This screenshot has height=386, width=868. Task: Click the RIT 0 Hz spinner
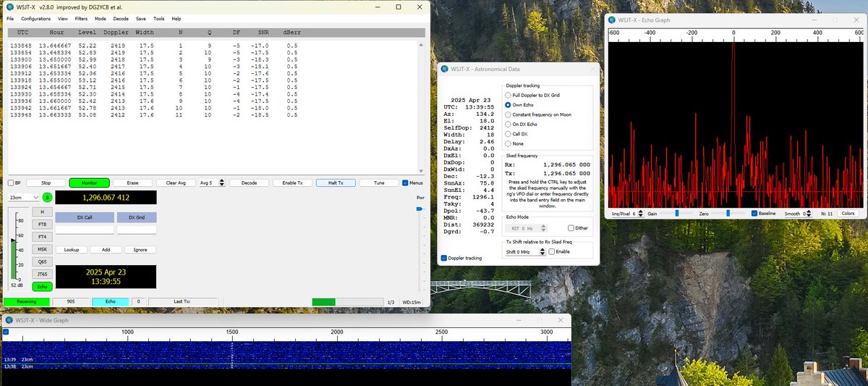(525, 228)
